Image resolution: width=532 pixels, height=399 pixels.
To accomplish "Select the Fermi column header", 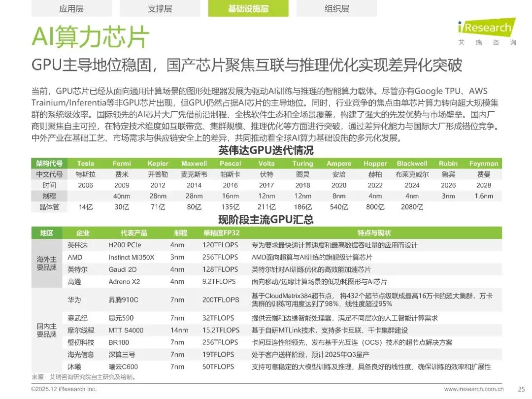I will [x=122, y=163].
